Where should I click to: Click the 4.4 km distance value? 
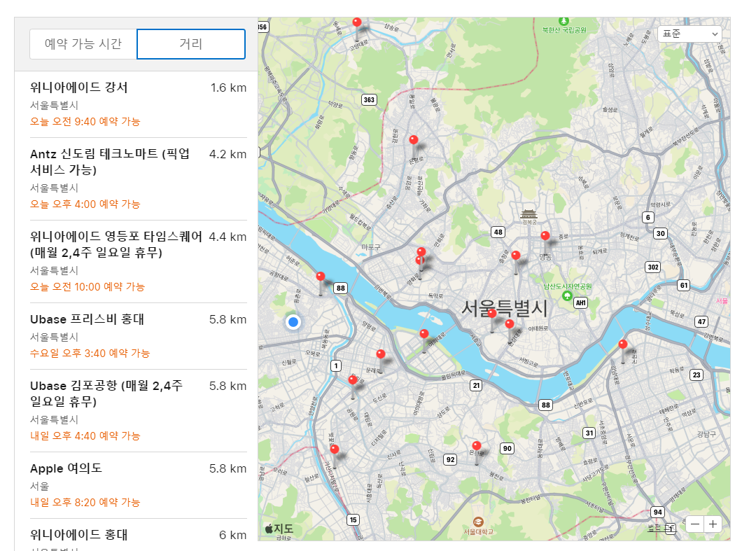[x=227, y=237]
